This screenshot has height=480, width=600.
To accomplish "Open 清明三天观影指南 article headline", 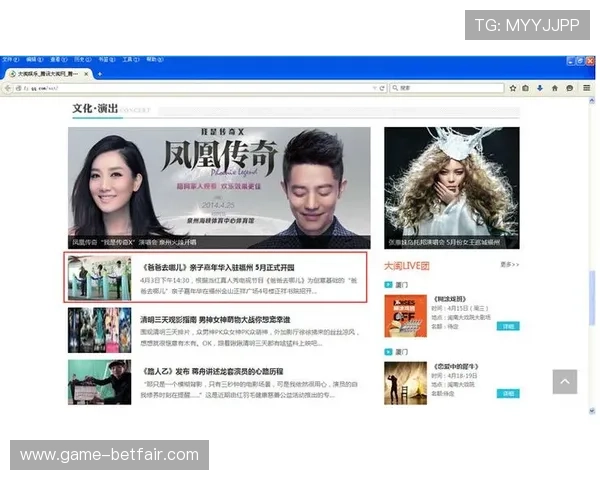I will (215, 320).
